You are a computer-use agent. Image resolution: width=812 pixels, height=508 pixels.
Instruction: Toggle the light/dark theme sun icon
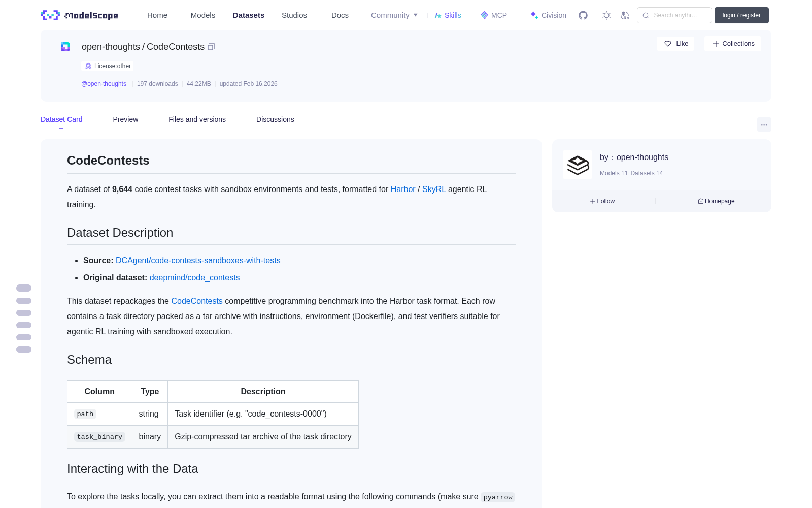tap(606, 15)
